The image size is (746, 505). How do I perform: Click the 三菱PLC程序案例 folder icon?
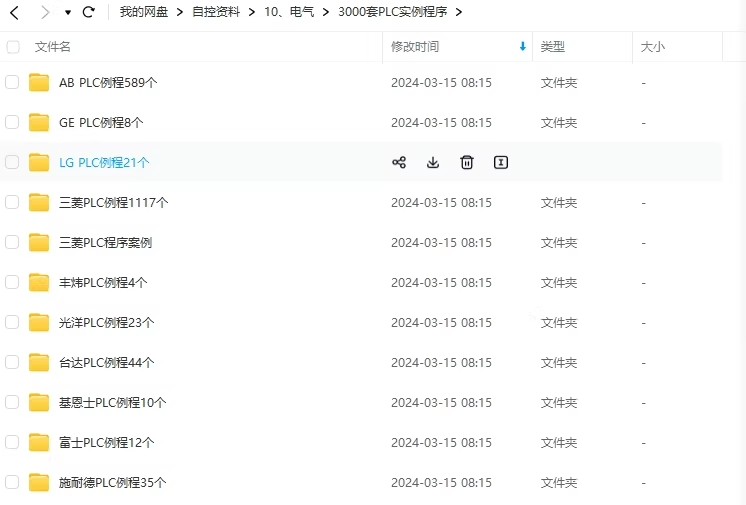39,242
